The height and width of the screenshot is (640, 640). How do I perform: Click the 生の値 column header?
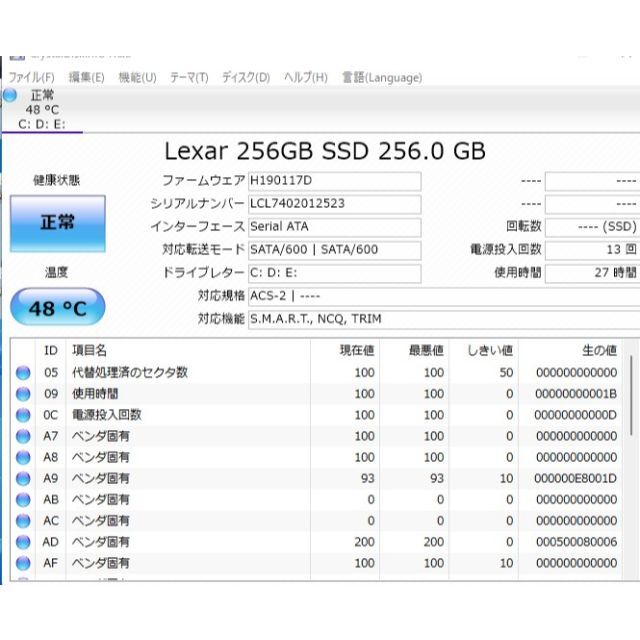pos(570,350)
